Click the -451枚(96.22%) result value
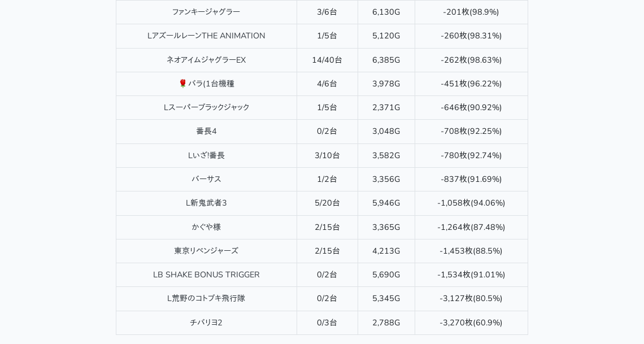This screenshot has width=644, height=344. [x=471, y=84]
